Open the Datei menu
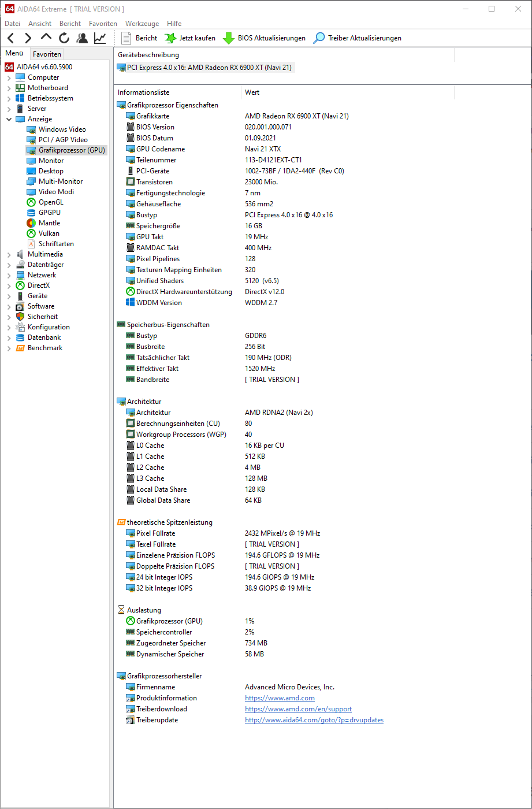 click(12, 24)
